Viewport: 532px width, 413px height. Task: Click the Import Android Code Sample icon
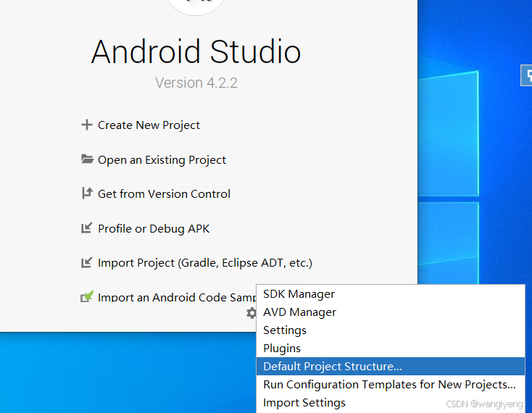tap(87, 296)
